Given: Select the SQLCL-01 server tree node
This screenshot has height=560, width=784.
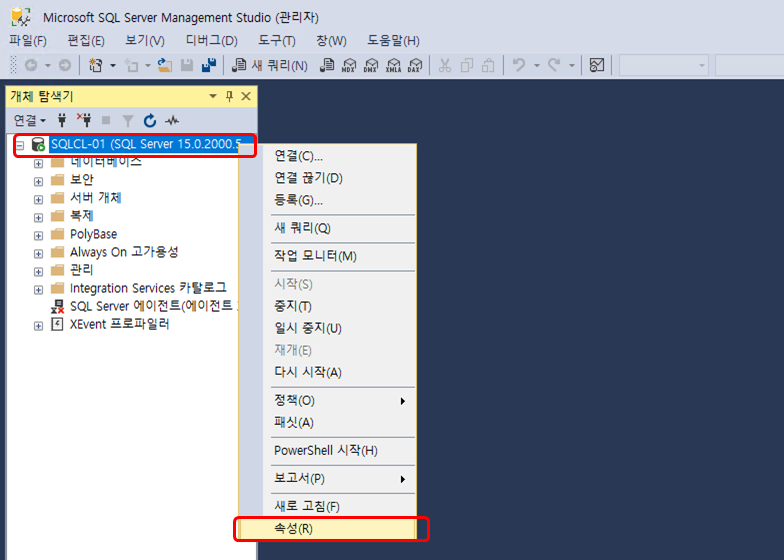Looking at the screenshot, I should pos(145,144).
